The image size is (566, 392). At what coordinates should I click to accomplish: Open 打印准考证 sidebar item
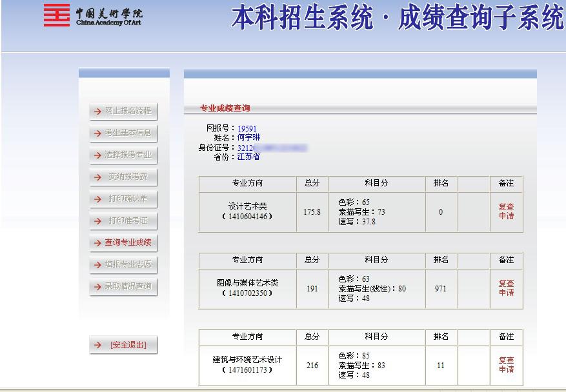click(x=123, y=220)
